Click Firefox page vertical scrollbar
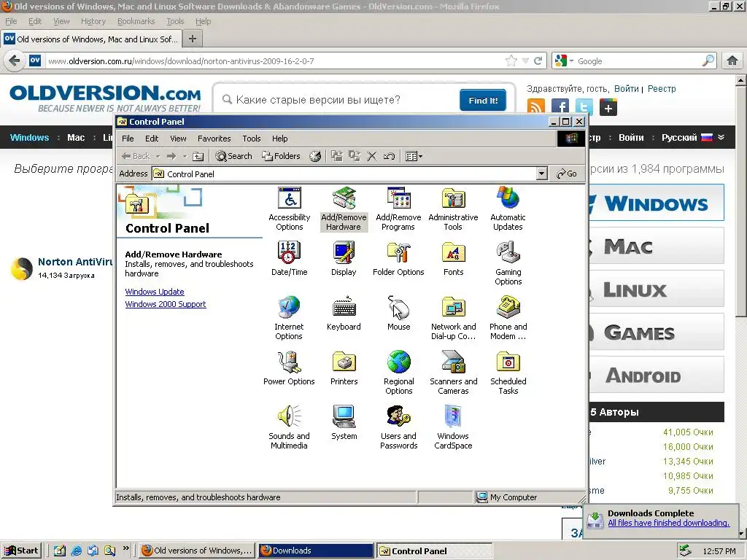Screen dimensions: 747x560 click(741, 201)
